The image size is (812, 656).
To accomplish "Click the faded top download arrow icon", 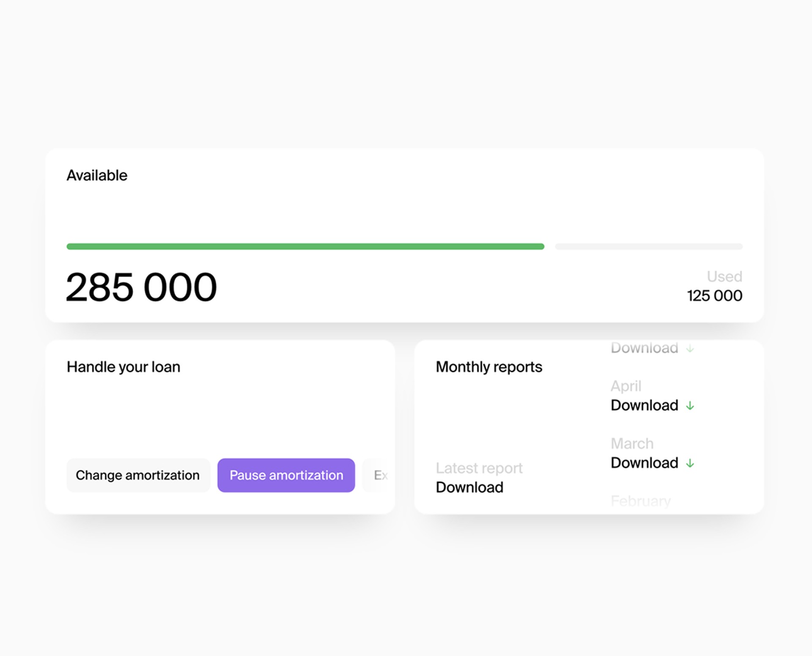I will pyautogui.click(x=690, y=349).
